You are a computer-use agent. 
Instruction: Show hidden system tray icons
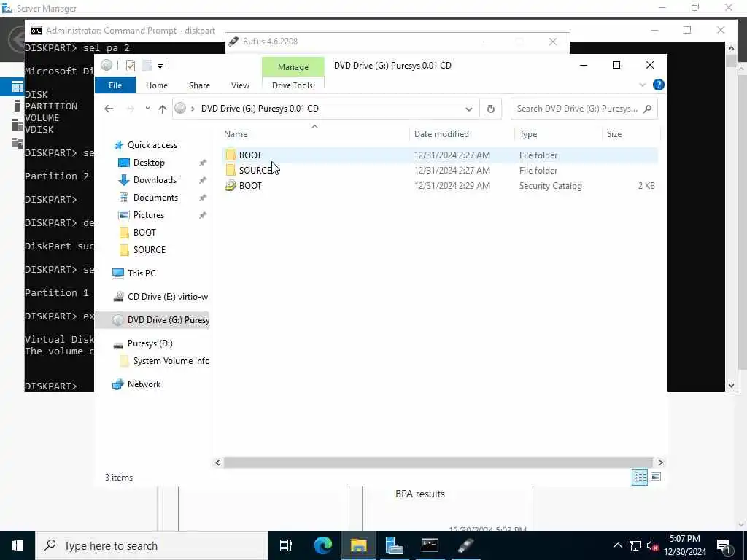click(617, 545)
